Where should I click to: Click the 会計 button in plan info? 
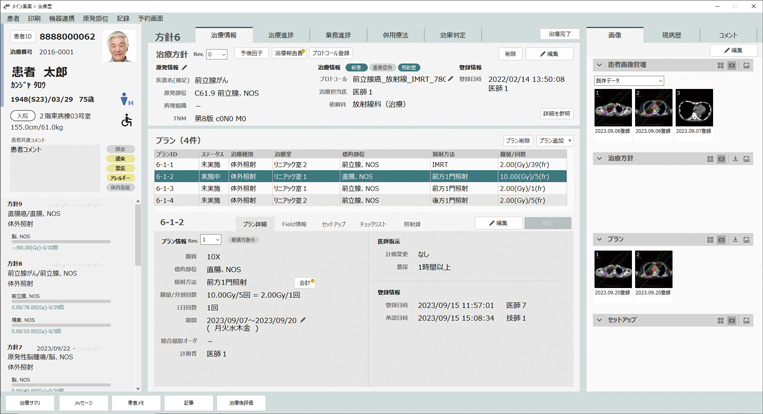(x=305, y=283)
